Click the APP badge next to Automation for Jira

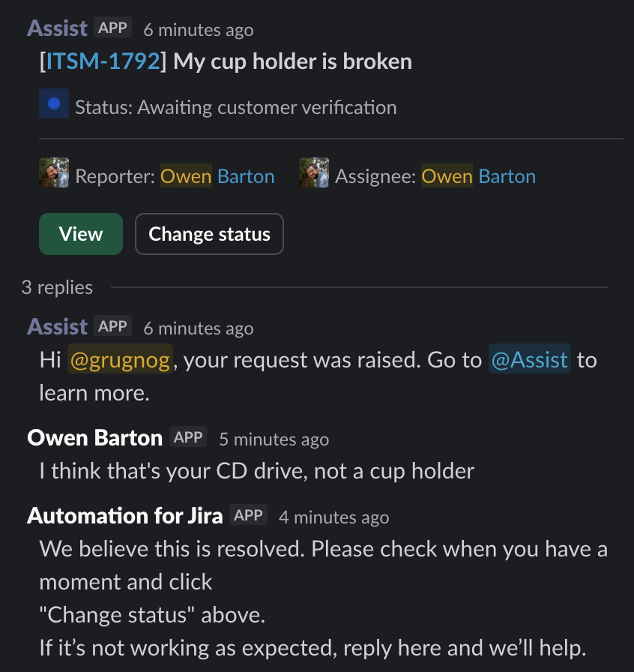(x=249, y=514)
